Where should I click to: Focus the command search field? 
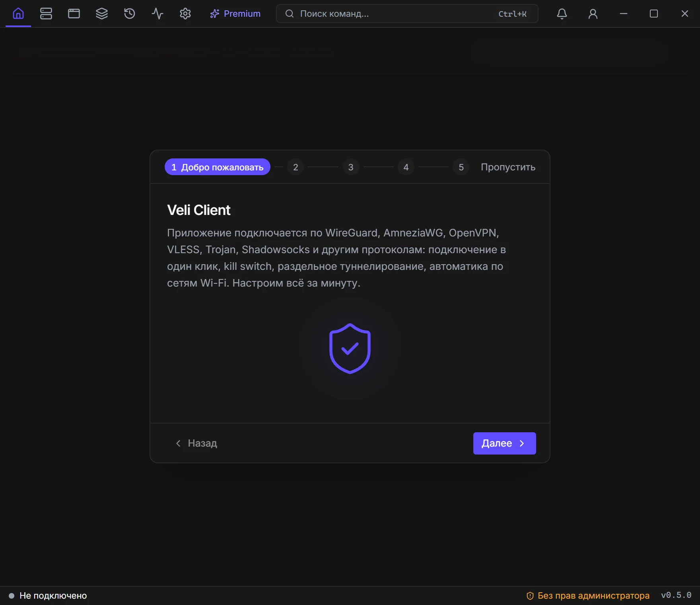click(x=407, y=14)
